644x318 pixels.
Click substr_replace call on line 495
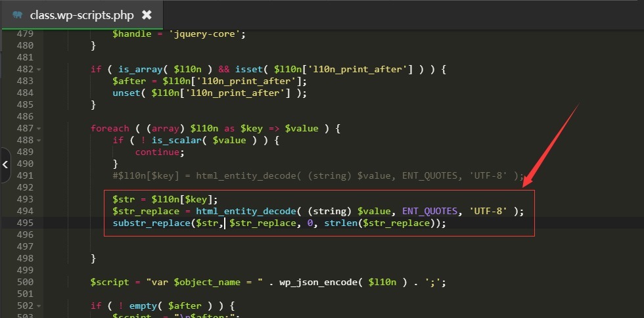tap(152, 223)
